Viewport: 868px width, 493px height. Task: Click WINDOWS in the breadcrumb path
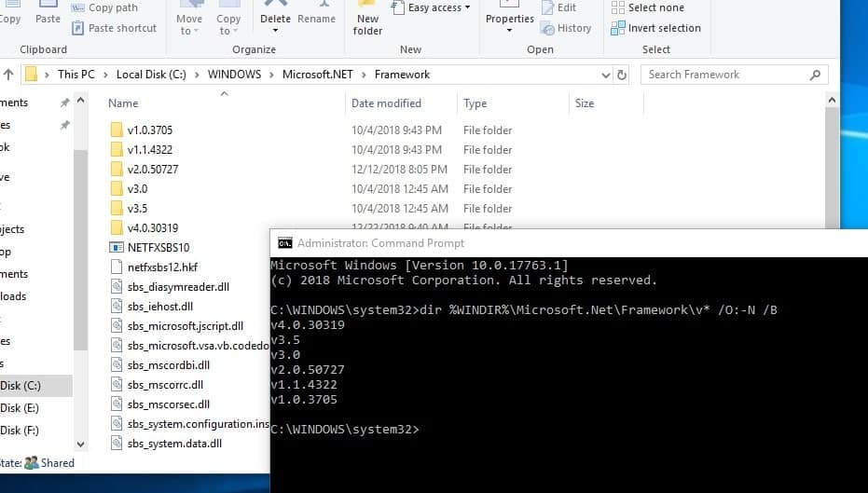tap(234, 75)
